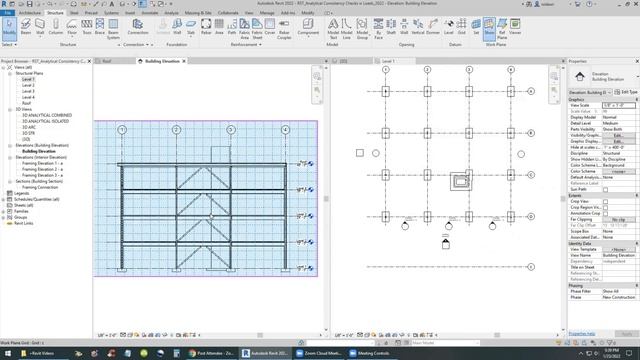The image size is (640, 360).
Task: Select the Fabric Area tool
Action: (x=244, y=29)
